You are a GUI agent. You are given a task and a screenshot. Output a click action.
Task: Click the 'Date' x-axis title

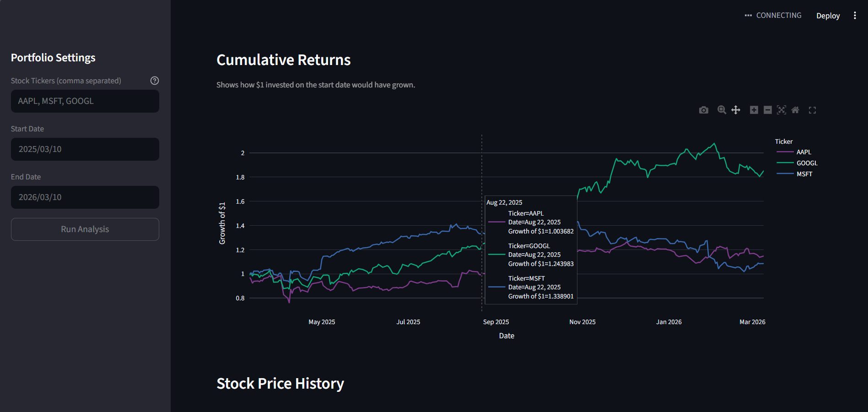point(507,336)
